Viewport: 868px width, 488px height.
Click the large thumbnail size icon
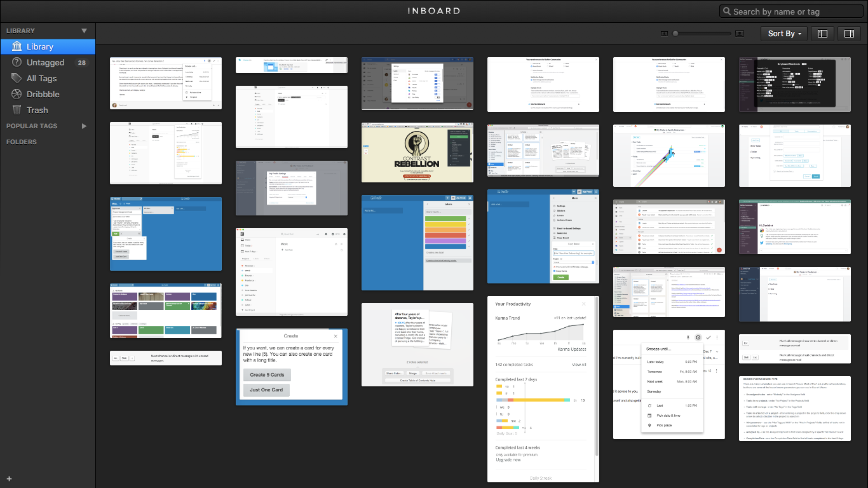tap(740, 33)
